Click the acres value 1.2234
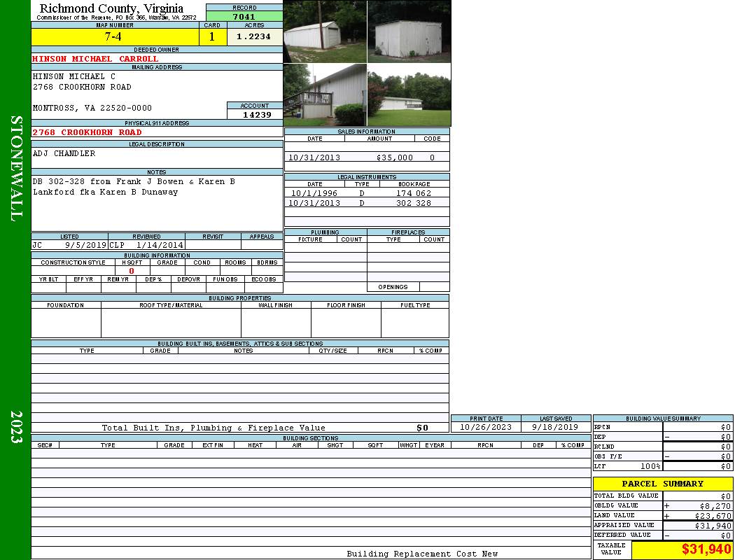Image resolution: width=735 pixels, height=560 pixels. [253, 37]
